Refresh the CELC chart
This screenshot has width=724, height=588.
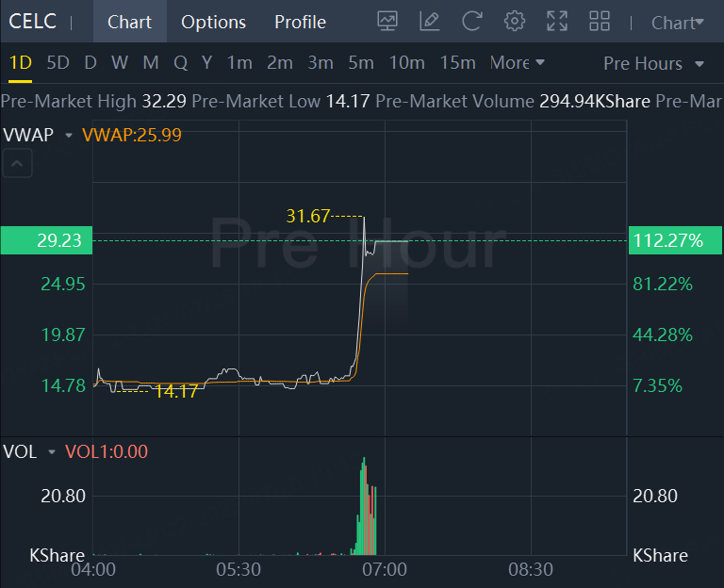coord(472,21)
